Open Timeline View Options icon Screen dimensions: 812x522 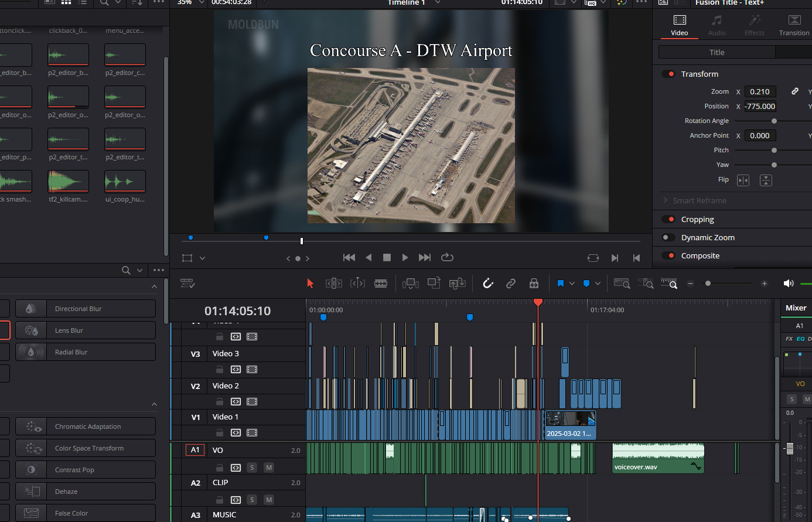pyautogui.click(x=187, y=284)
